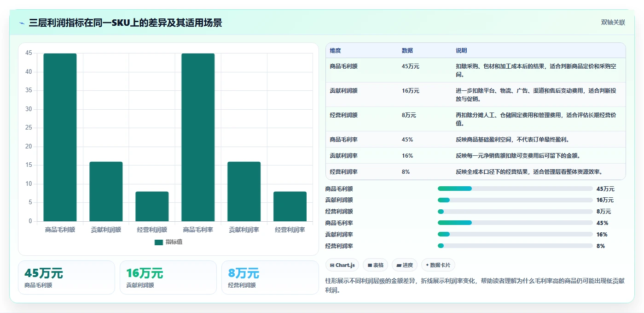Select the 经营利润额 table row label
The height and width of the screenshot is (313, 644).
343,115
